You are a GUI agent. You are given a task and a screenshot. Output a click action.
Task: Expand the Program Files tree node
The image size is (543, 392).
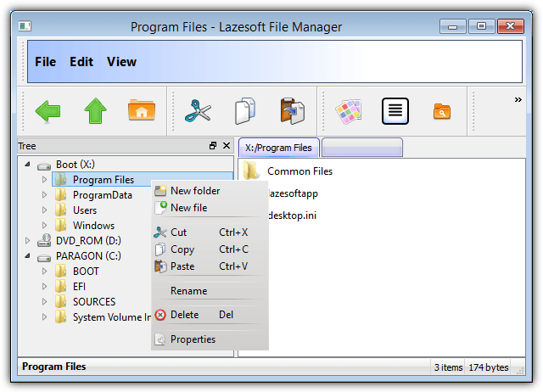click(x=44, y=179)
